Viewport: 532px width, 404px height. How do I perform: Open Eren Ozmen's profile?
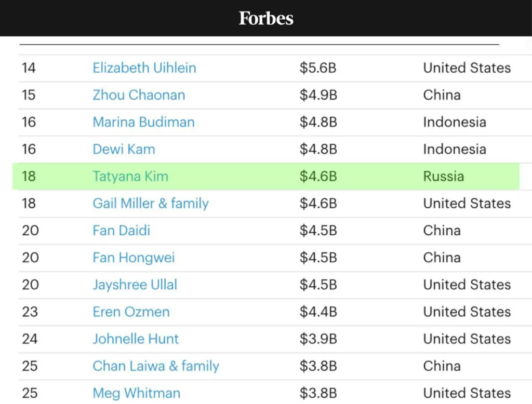click(131, 312)
